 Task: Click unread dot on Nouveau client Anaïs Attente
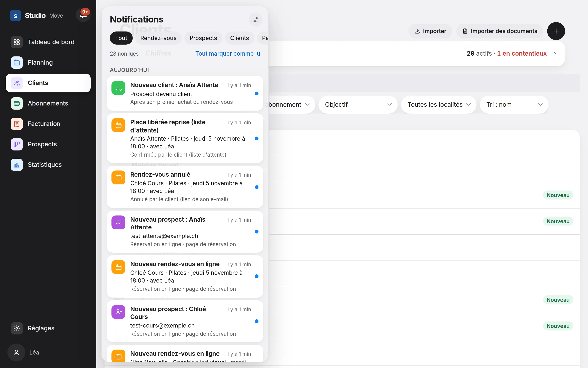pyautogui.click(x=257, y=93)
